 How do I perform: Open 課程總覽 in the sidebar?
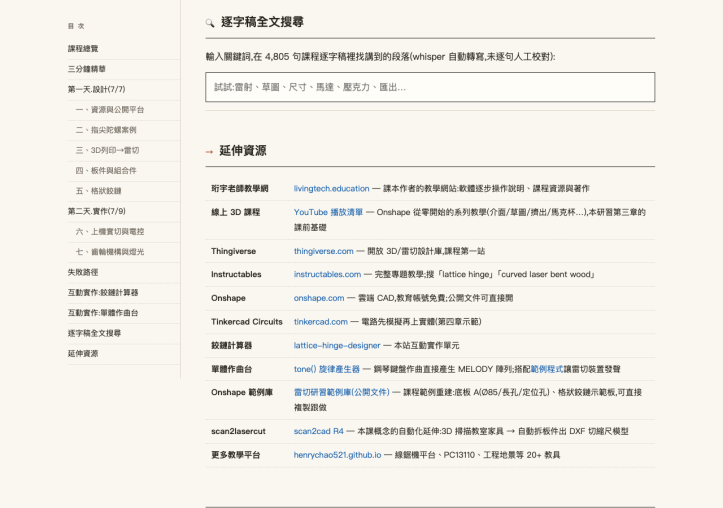point(83,48)
